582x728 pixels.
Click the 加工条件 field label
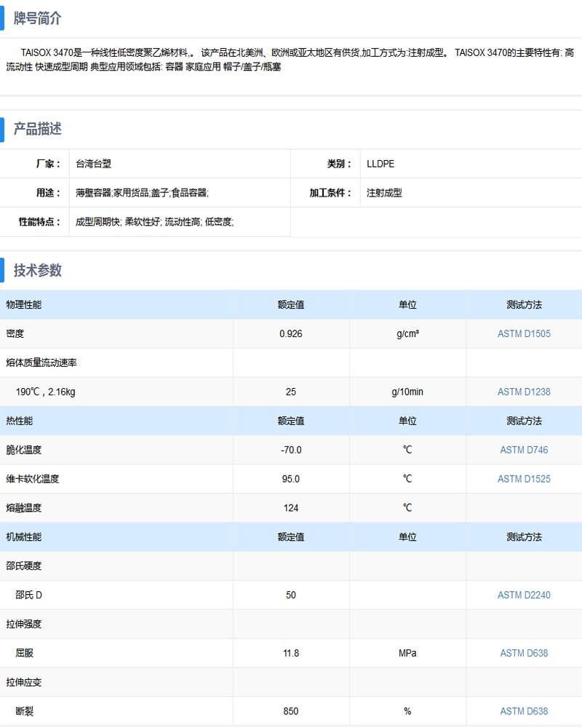point(330,193)
